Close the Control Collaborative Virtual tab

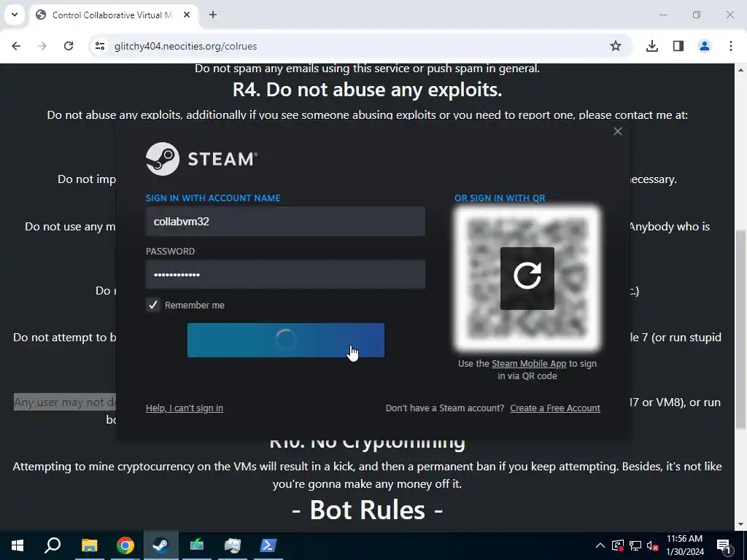click(x=187, y=15)
